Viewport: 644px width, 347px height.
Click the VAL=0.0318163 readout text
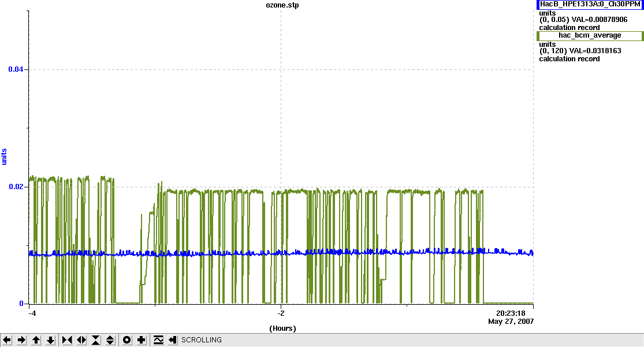pos(595,51)
